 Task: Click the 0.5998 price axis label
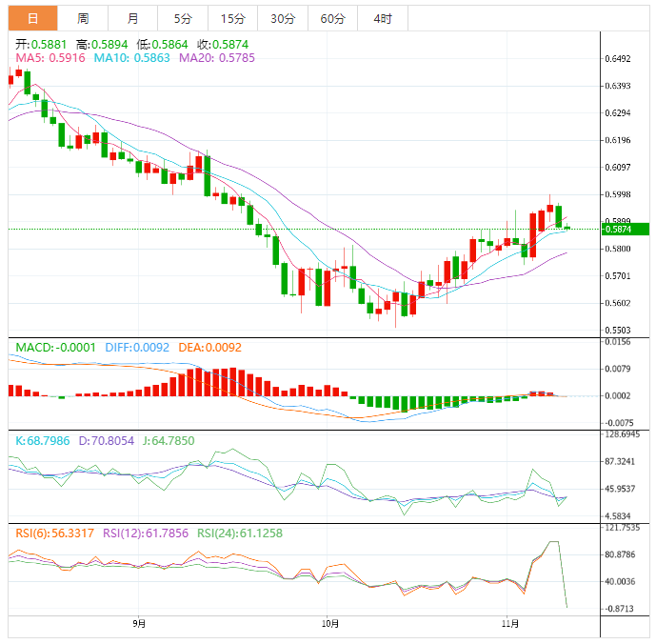[x=618, y=194]
